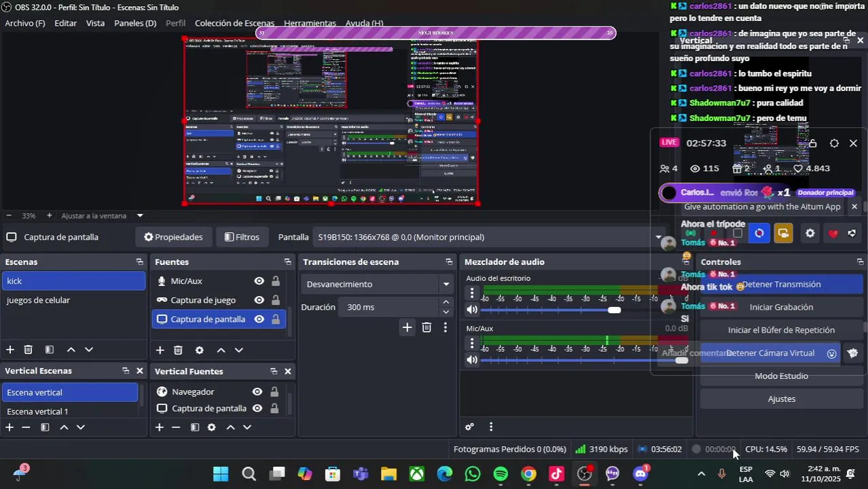Image resolution: width=868 pixels, height=489 pixels.
Task: Click the yellow camera icon in overlay
Action: coord(783,233)
